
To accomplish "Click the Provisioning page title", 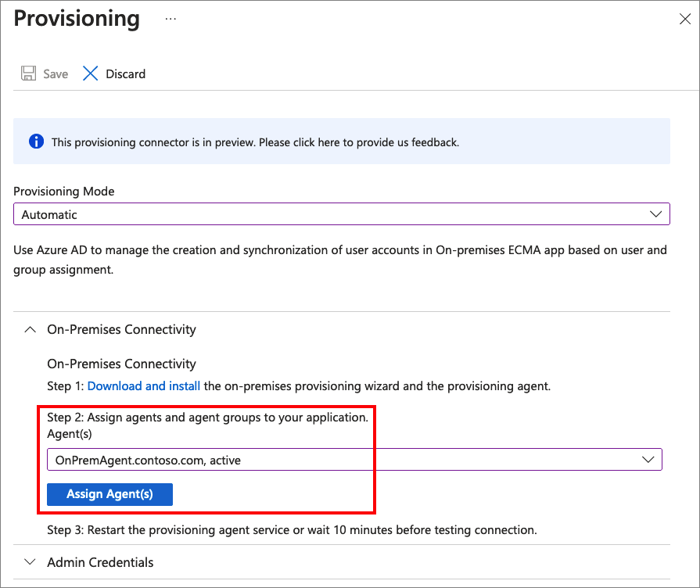I will (77, 19).
